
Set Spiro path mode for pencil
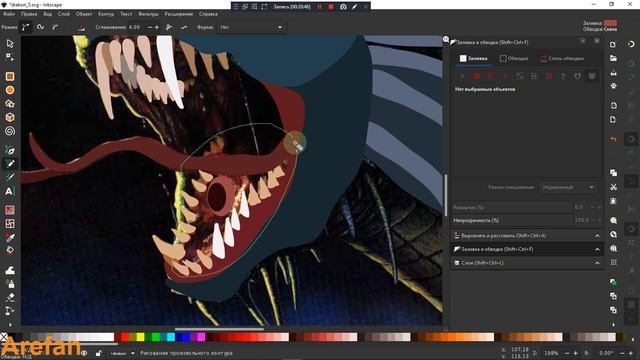[x=40, y=27]
